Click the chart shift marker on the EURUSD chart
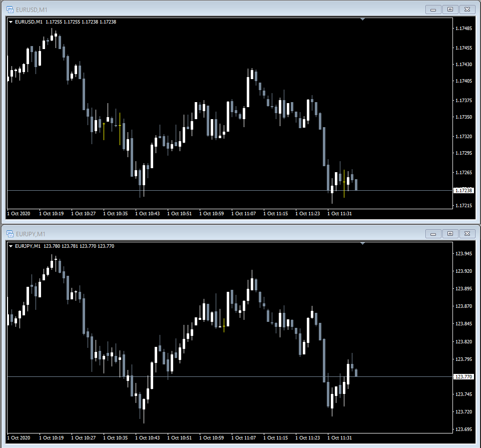 [x=362, y=20]
